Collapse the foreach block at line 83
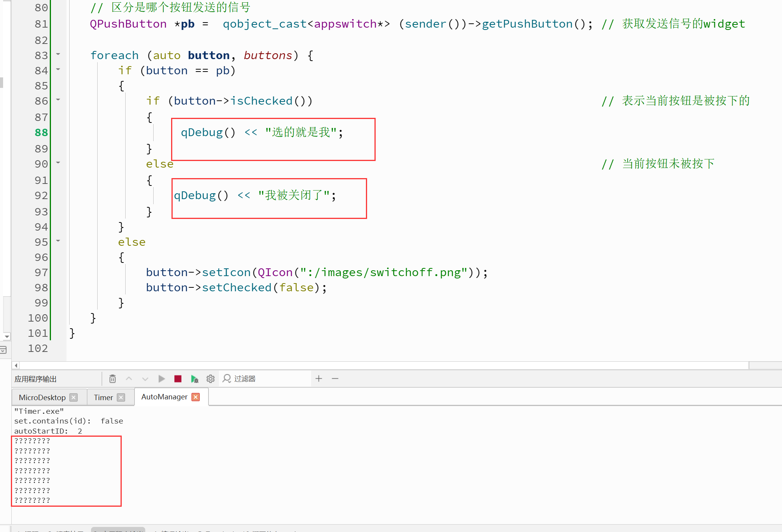 58,54
